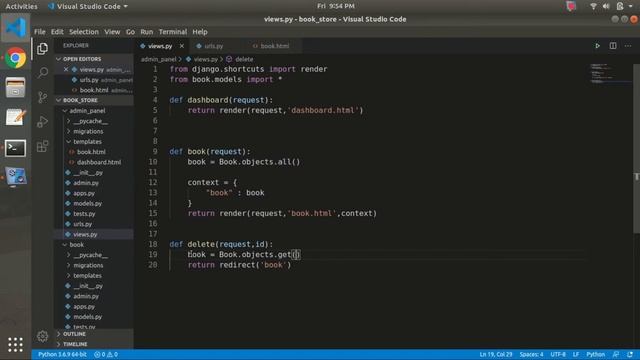
Task: Show Applications grid in the dock
Action: pyautogui.click(x=16, y=345)
